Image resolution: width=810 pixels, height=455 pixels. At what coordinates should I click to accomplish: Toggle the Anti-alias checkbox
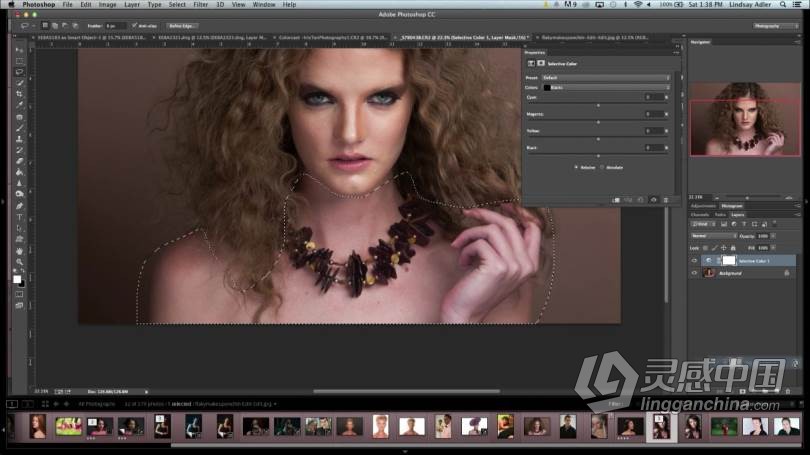click(134, 25)
